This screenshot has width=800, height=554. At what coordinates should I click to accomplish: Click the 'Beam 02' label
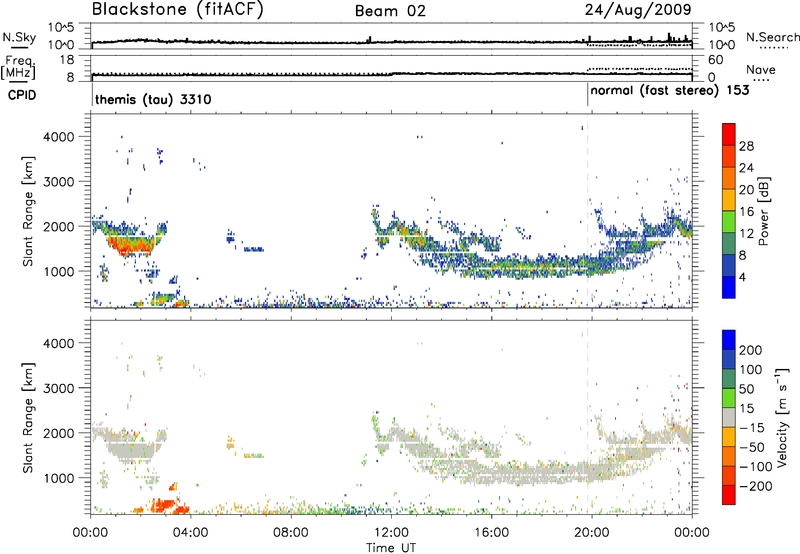pyautogui.click(x=390, y=11)
